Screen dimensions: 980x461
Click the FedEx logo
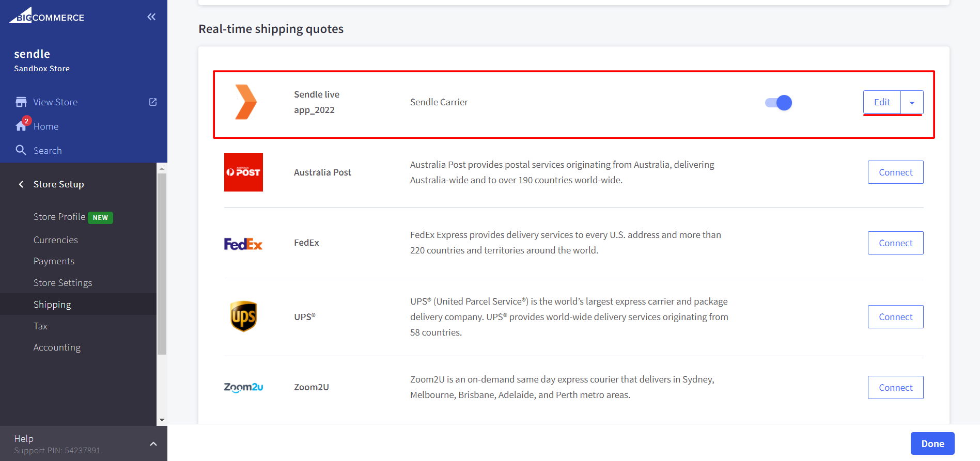point(243,243)
